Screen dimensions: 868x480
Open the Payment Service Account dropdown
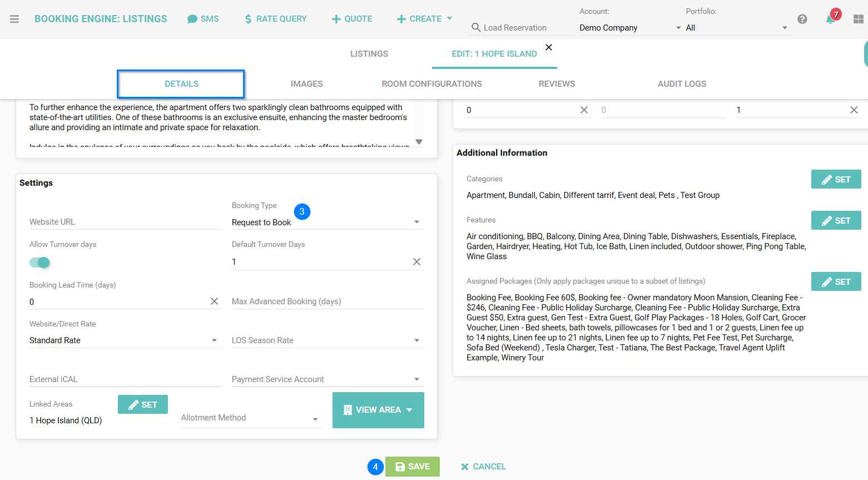pyautogui.click(x=416, y=379)
